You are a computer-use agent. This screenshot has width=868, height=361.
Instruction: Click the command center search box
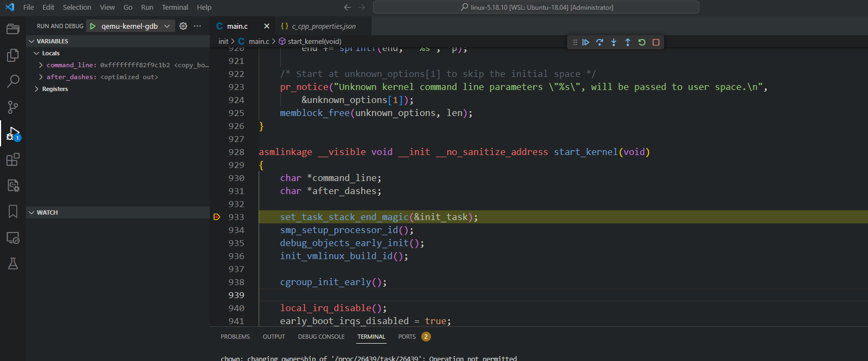point(536,7)
